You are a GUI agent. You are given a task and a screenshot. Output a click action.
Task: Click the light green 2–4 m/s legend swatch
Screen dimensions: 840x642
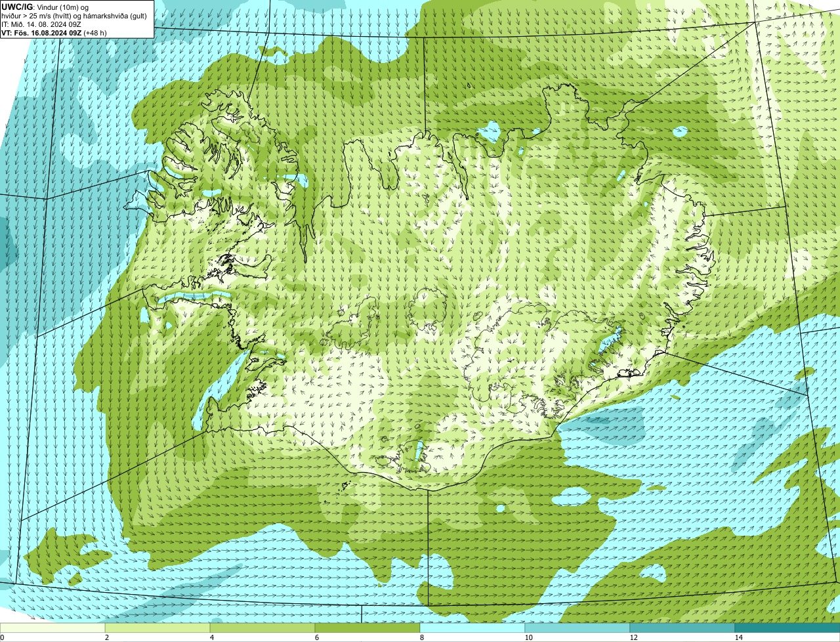click(x=157, y=628)
